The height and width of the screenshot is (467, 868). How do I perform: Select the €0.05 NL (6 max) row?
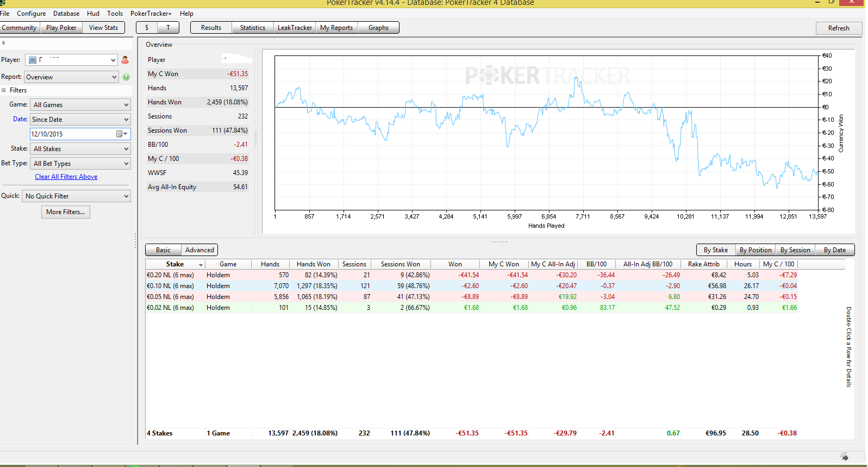point(472,297)
